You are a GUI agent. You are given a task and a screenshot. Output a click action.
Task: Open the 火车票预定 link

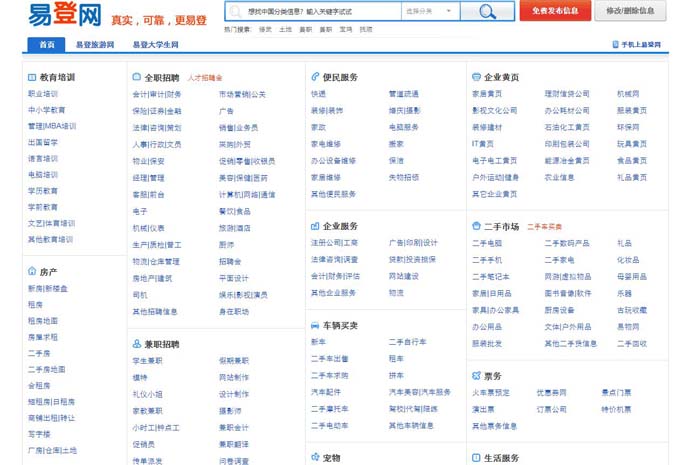tap(491, 392)
